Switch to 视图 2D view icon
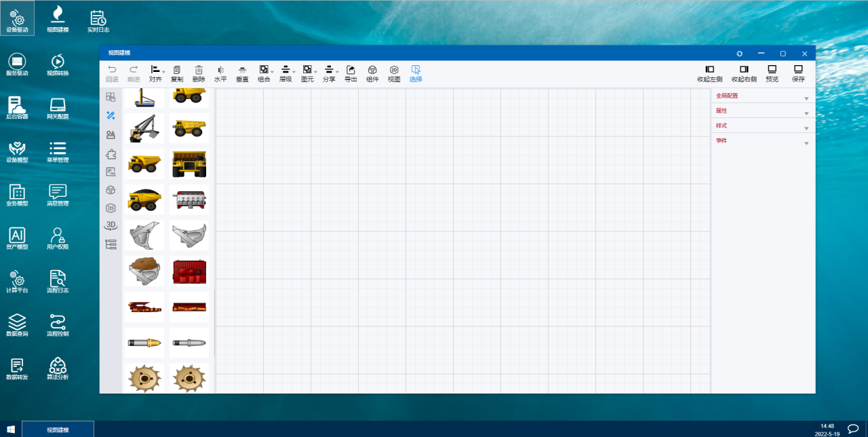The width and height of the screenshot is (868, 437). [394, 69]
